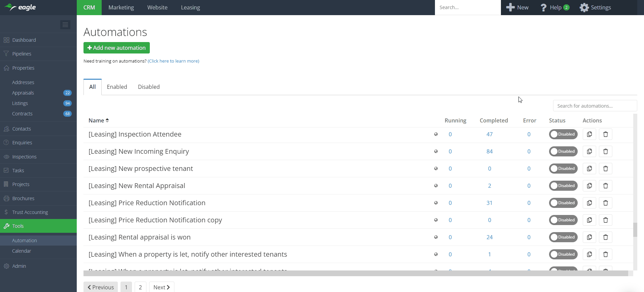Expand the Properties sidebar section
The width and height of the screenshot is (644, 292).
(23, 68)
